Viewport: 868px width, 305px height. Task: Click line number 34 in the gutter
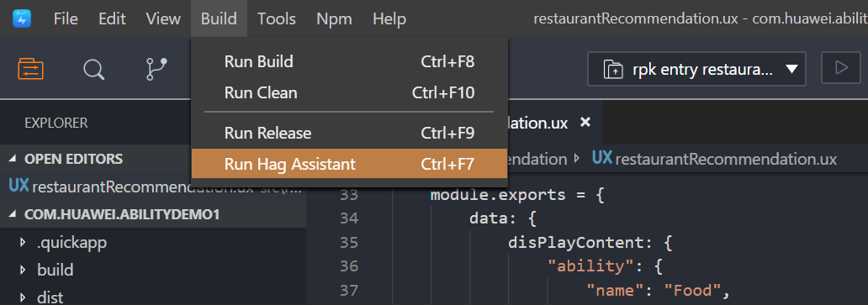(349, 218)
